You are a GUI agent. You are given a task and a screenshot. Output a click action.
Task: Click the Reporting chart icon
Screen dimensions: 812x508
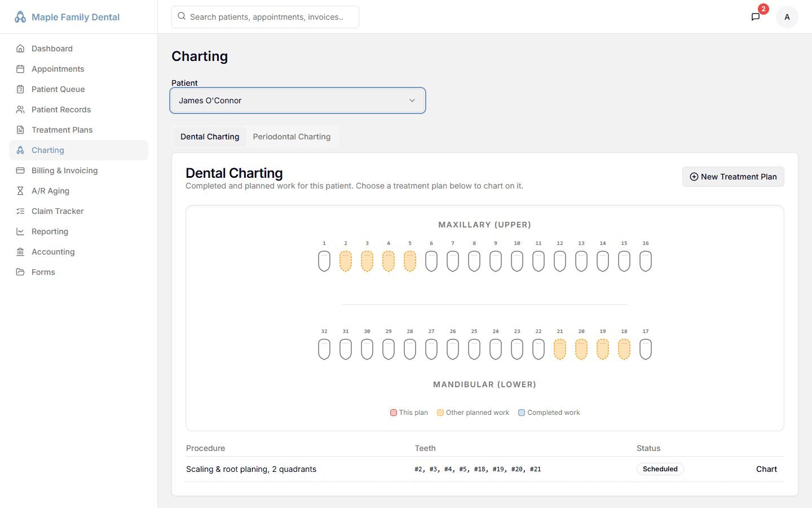[x=20, y=231]
